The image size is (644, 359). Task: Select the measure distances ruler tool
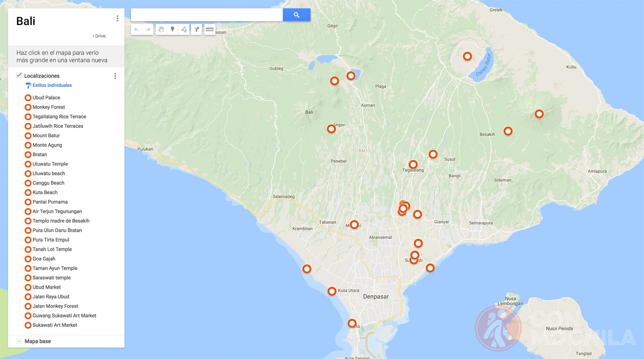point(209,29)
